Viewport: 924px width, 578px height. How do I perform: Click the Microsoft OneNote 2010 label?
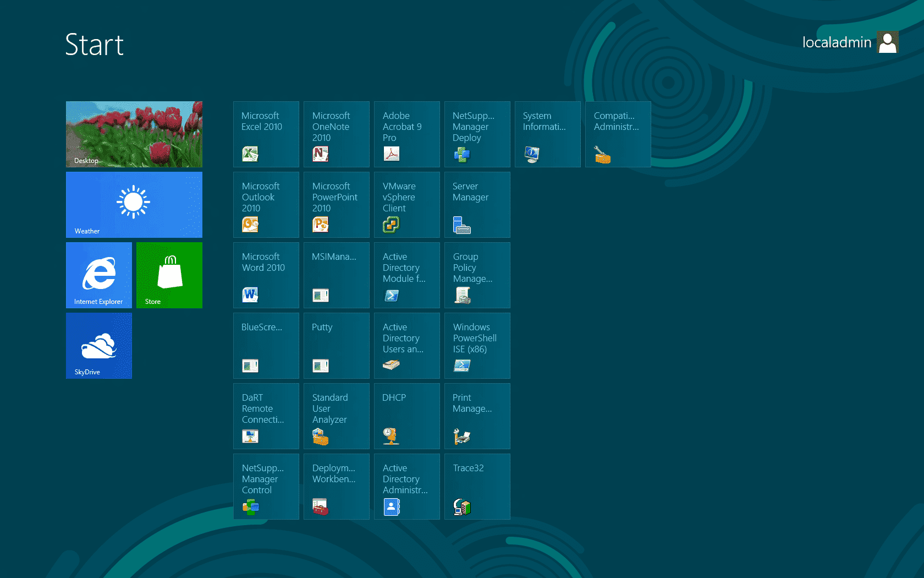tap(331, 127)
